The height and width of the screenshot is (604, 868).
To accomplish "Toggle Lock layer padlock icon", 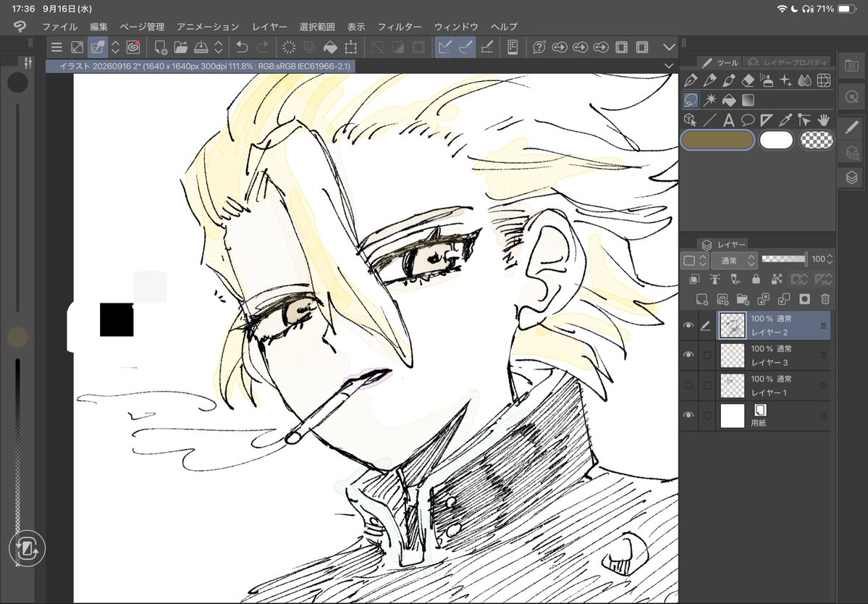I will 756,279.
